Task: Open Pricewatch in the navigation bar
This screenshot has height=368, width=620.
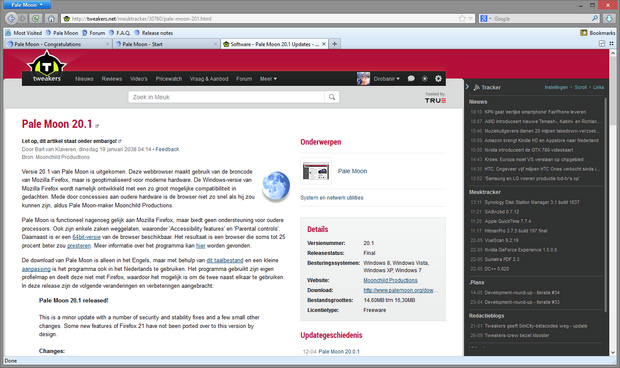Action: 169,79
